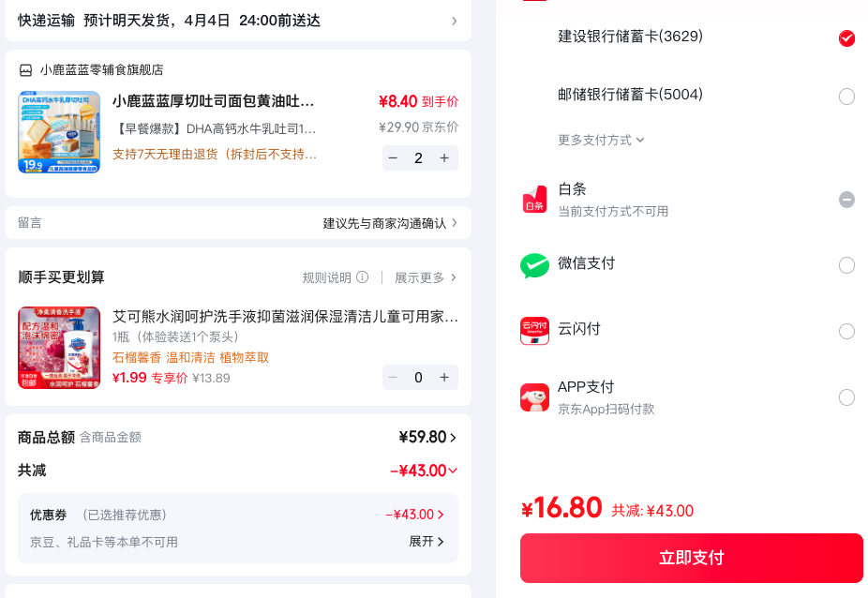Expand 更多支付方式 dropdown
Image resolution: width=868 pixels, height=598 pixels.
point(601,140)
